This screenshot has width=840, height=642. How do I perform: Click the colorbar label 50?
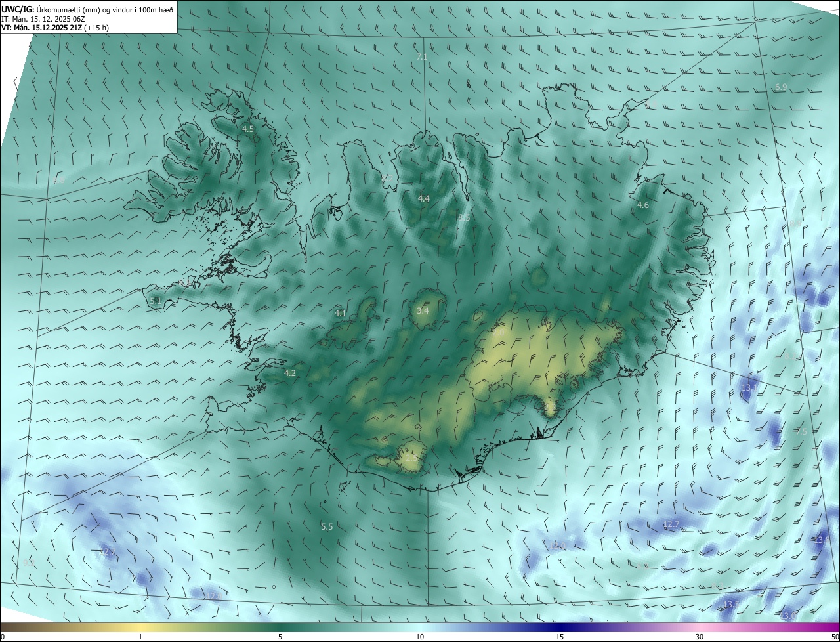click(x=835, y=637)
